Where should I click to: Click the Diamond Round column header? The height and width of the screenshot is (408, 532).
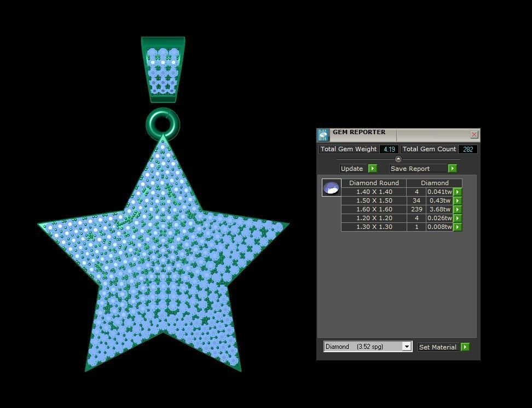pos(374,183)
